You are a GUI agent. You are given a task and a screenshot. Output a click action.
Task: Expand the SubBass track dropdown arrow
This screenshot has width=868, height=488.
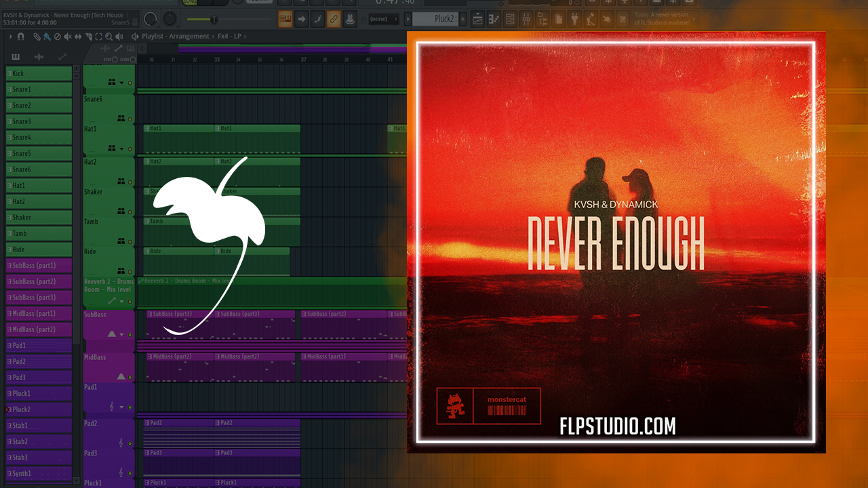point(121,335)
